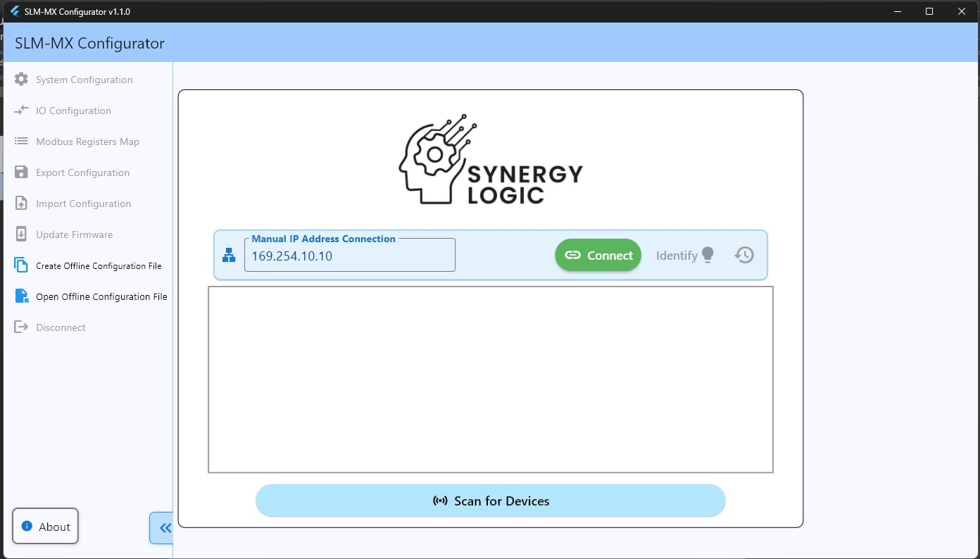The image size is (980, 559).
Task: Start Scan for Devices
Action: click(x=491, y=501)
